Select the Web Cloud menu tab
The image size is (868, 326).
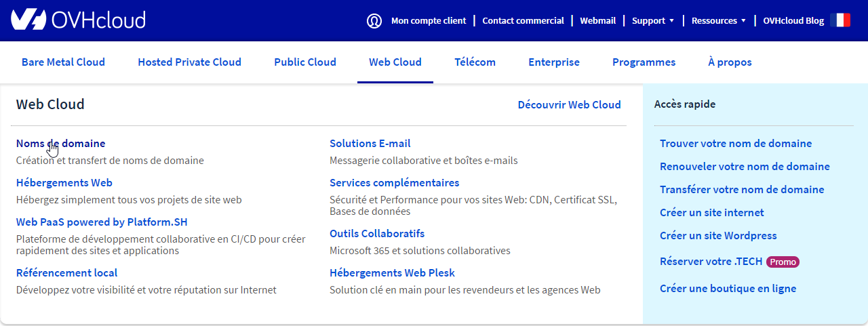click(395, 62)
